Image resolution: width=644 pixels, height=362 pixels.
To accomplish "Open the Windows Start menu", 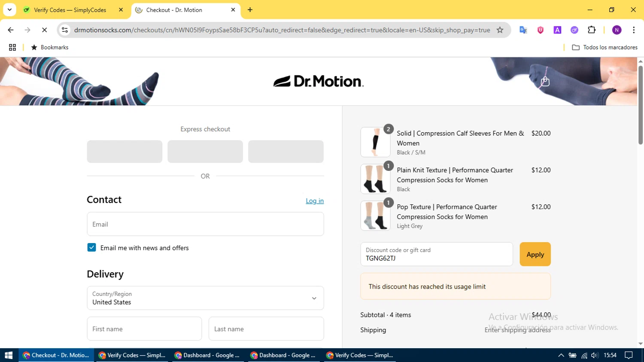I will 9,355.
